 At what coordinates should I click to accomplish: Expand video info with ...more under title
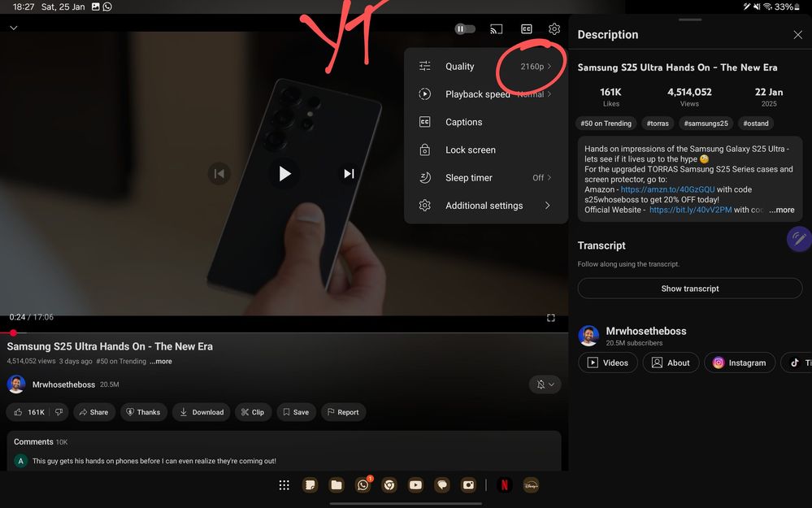click(161, 362)
